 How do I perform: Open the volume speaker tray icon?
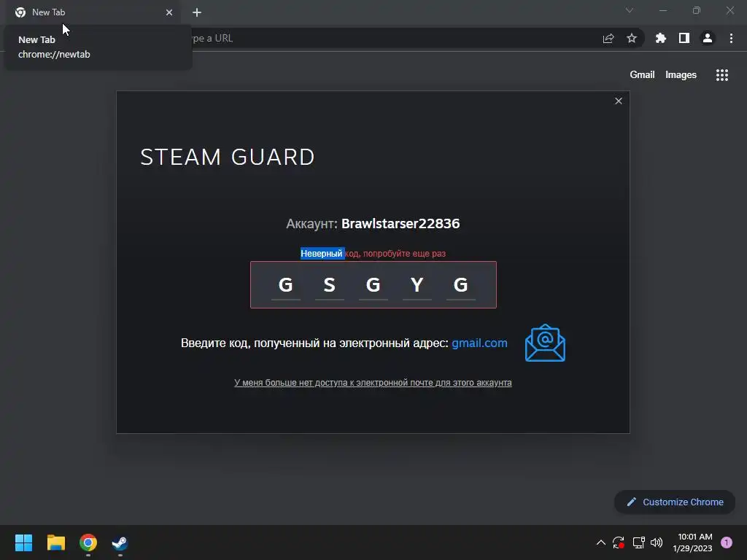[x=657, y=542]
